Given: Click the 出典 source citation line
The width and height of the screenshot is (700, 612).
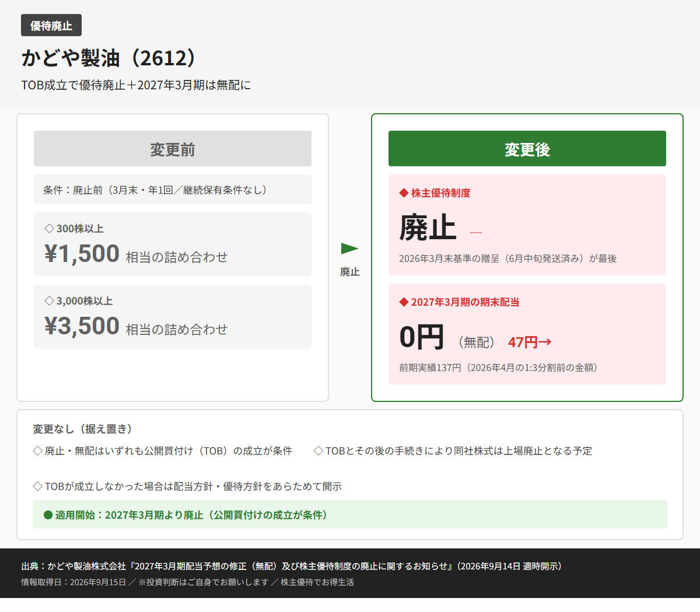Looking at the screenshot, I should pyautogui.click(x=291, y=566).
